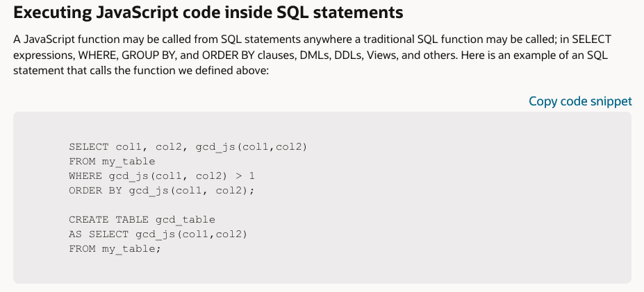The width and height of the screenshot is (644, 292).
Task: Click the ORDER BY keywords in the code
Action: 95,190
